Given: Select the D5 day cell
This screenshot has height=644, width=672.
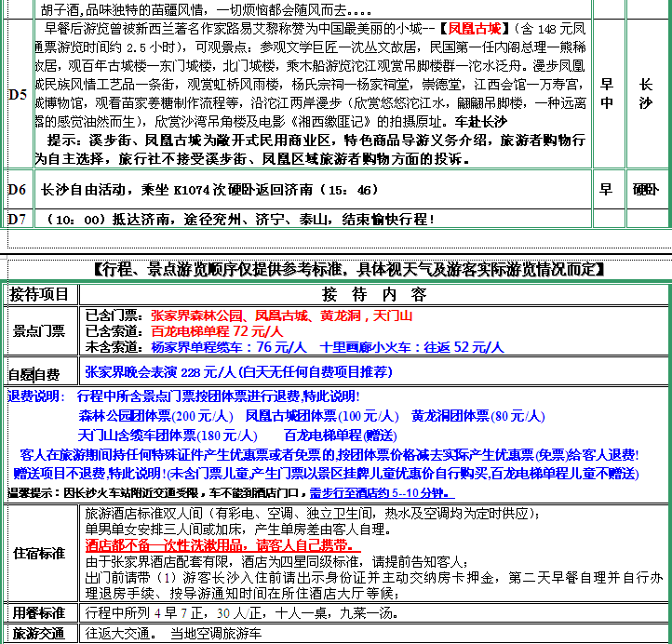Looking at the screenshot, I should [17, 94].
